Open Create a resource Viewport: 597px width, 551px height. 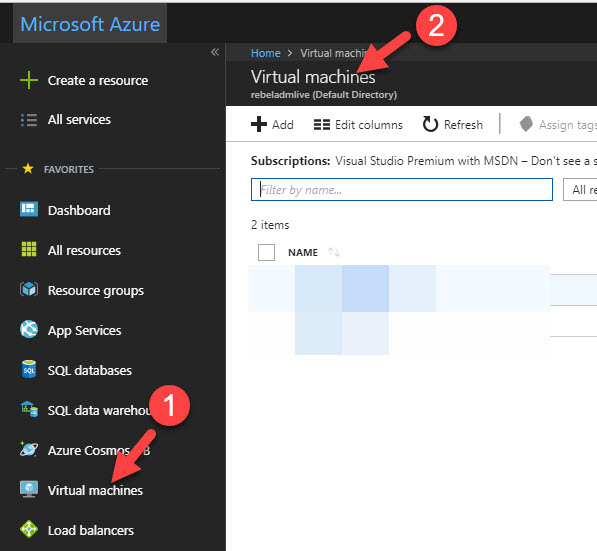point(98,81)
